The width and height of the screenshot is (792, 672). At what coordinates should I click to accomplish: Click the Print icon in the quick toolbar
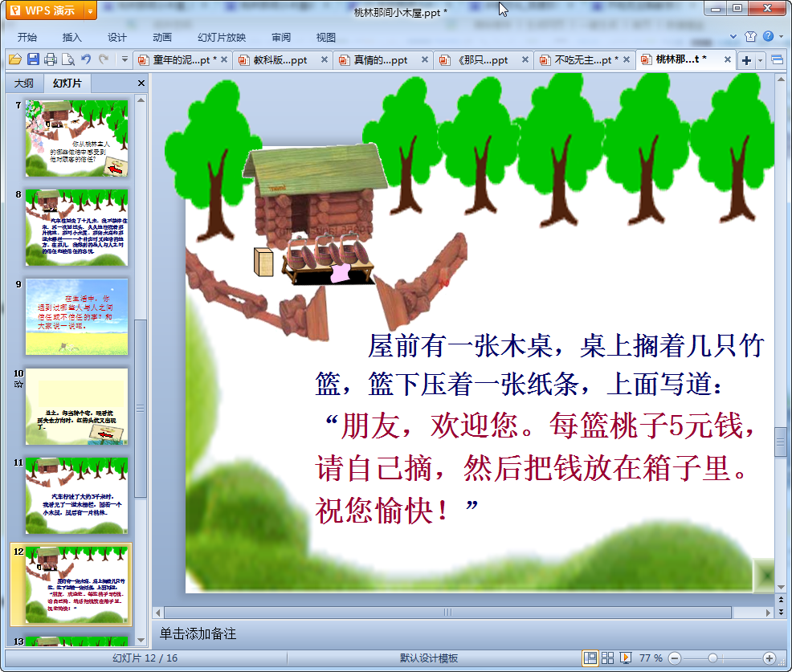point(51,59)
